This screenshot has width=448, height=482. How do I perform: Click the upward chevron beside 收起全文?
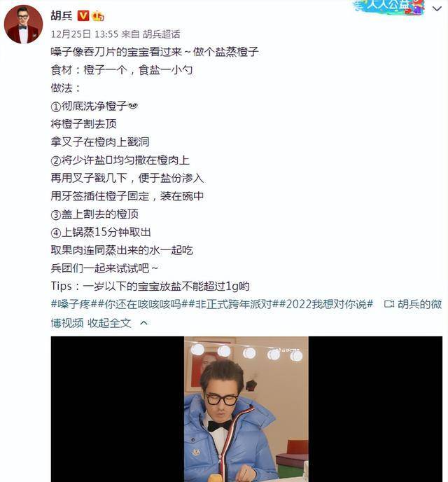pyautogui.click(x=143, y=323)
